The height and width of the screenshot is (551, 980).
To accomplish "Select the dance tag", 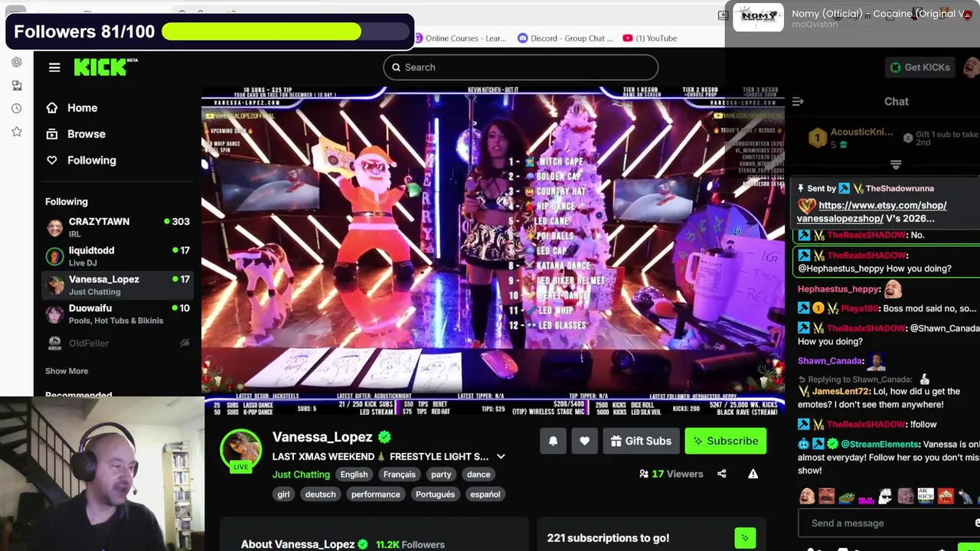I will point(479,474).
